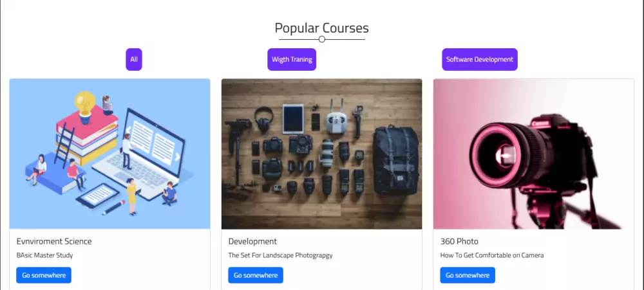Select The Set For Landscape Photograpgy text
This screenshot has height=290, width=644.
pos(281,255)
